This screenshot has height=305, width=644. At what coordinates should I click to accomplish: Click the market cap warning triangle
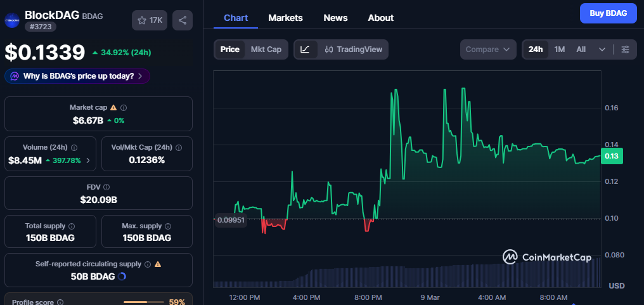113,107
